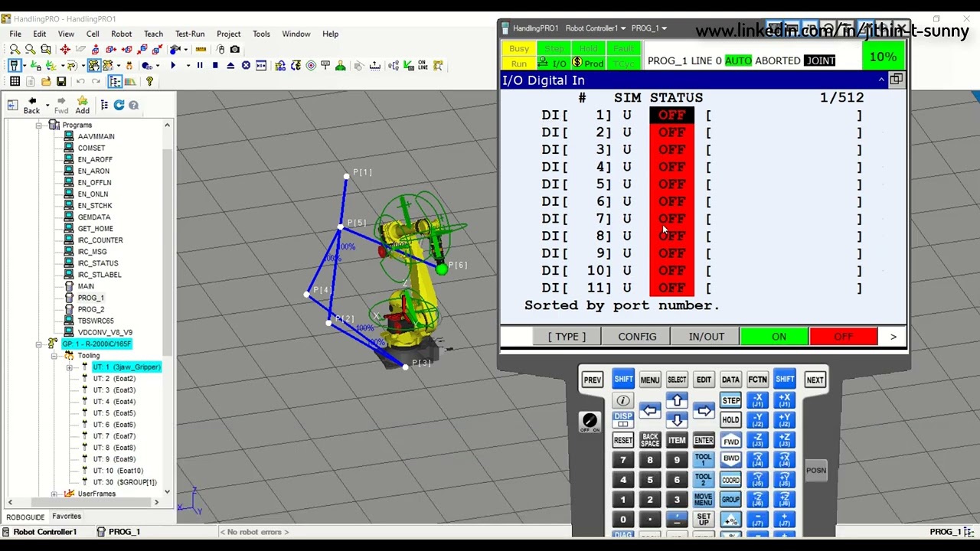Click the POSN button on pendant
The height and width of the screenshot is (551, 980).
point(816,470)
